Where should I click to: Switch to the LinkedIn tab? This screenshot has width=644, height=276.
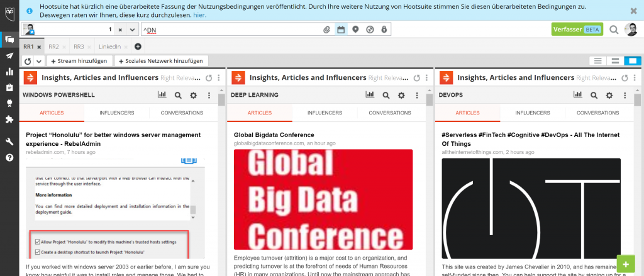tap(109, 47)
